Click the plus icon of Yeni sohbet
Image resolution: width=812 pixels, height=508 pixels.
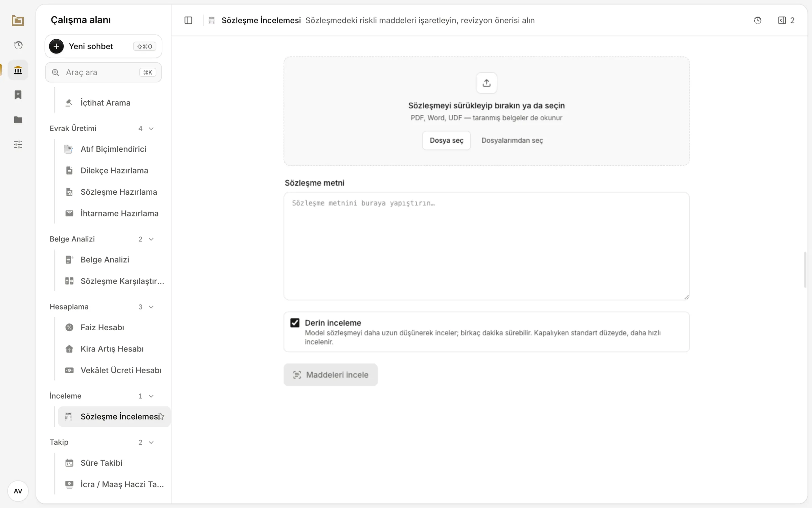click(x=57, y=46)
